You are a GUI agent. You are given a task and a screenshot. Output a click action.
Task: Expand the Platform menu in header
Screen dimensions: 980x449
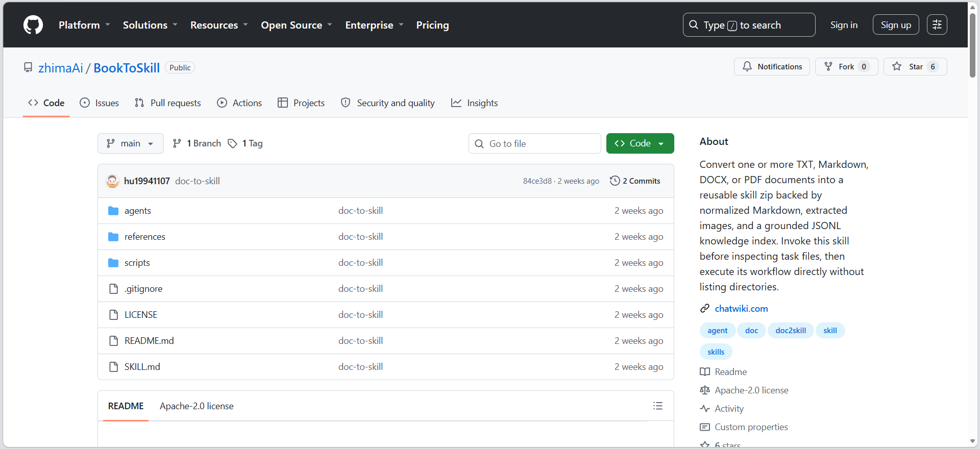pyautogui.click(x=84, y=25)
